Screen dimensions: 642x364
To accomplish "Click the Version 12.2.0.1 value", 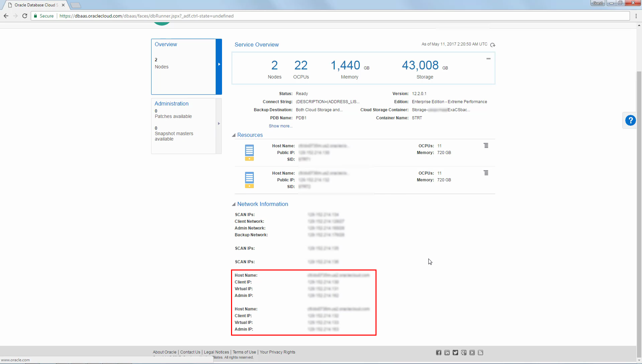I will 419,94.
